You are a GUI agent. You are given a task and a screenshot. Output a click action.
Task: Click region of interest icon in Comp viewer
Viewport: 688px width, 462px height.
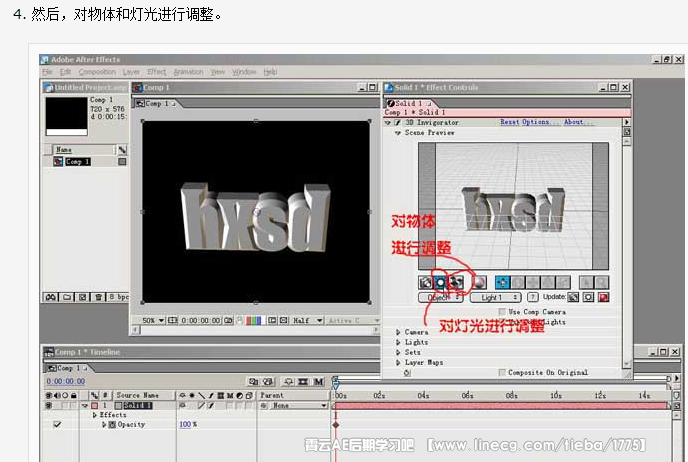[272, 321]
